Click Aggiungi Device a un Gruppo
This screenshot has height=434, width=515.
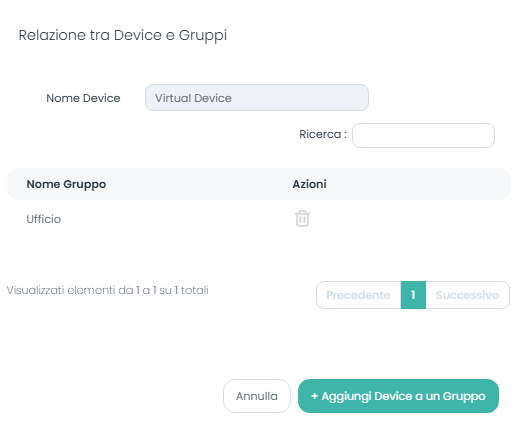click(x=398, y=396)
